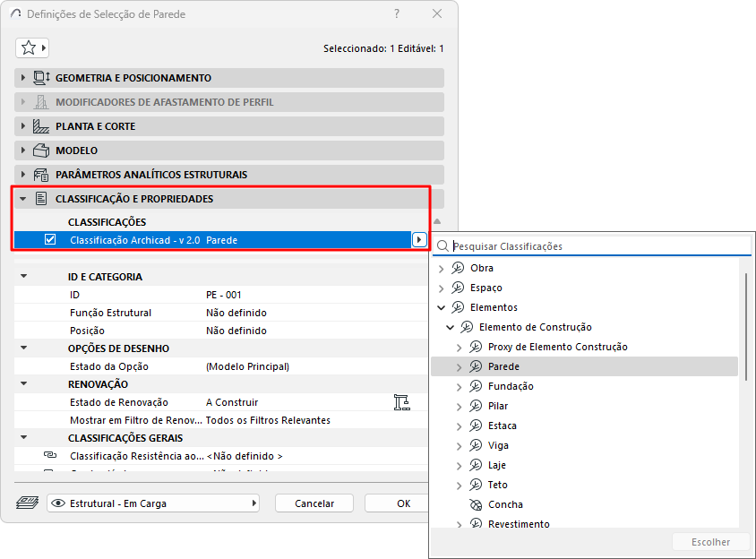Click the Estaca classification icon
Image resolution: width=756 pixels, height=559 pixels.
coord(476,426)
